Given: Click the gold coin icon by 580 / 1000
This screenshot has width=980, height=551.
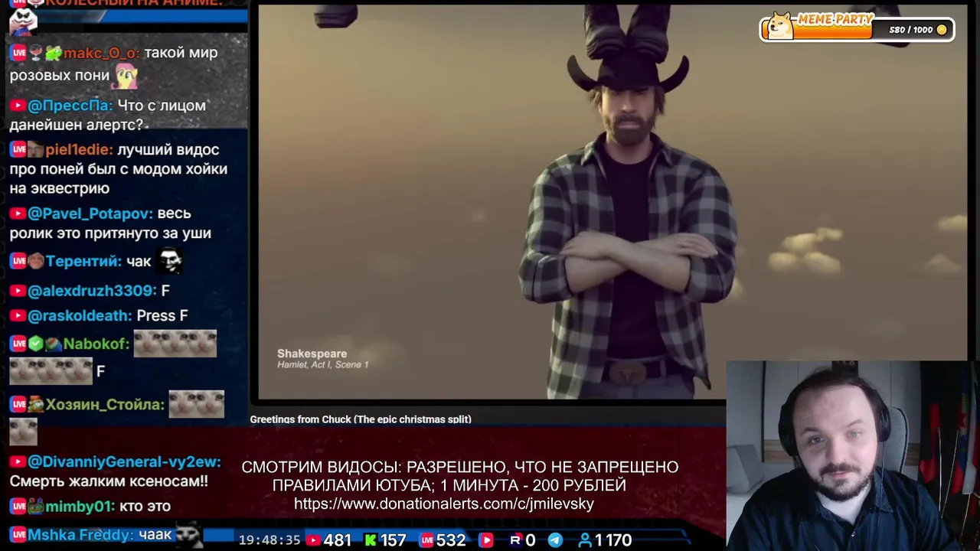Looking at the screenshot, I should (942, 30).
